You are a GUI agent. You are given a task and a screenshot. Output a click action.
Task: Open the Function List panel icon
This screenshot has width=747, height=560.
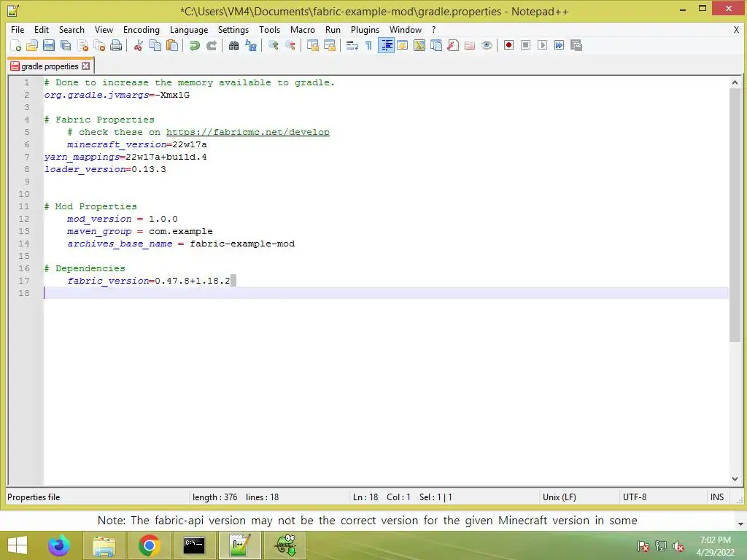453,45
